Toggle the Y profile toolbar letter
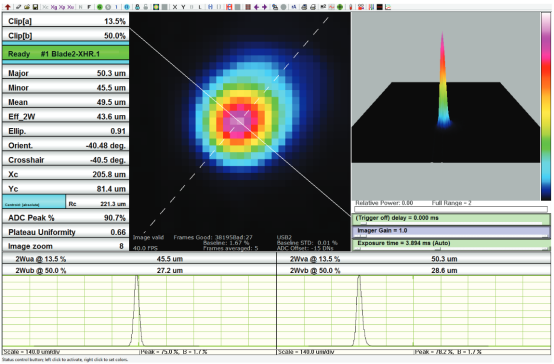 tap(183, 7)
